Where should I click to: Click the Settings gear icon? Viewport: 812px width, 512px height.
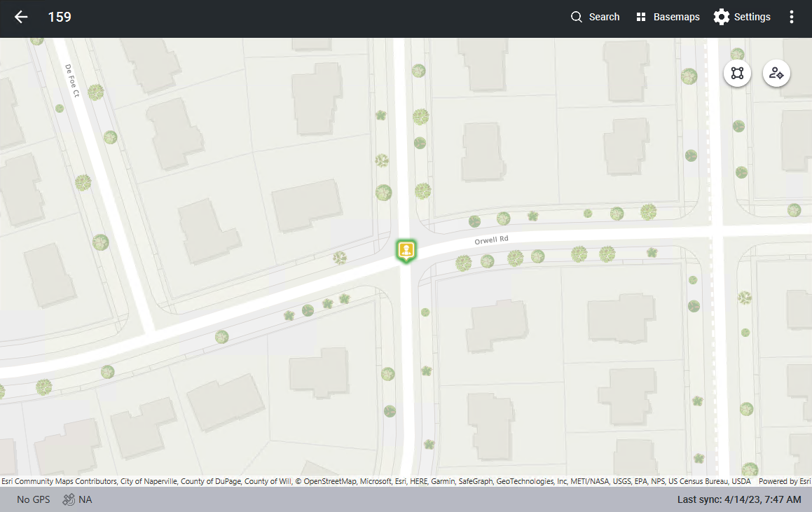721,18
